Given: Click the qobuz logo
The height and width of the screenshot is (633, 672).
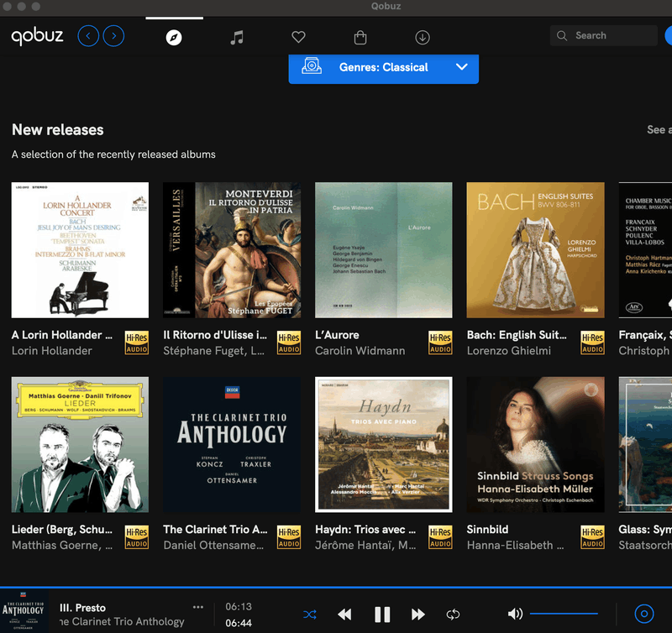Looking at the screenshot, I should (x=37, y=36).
